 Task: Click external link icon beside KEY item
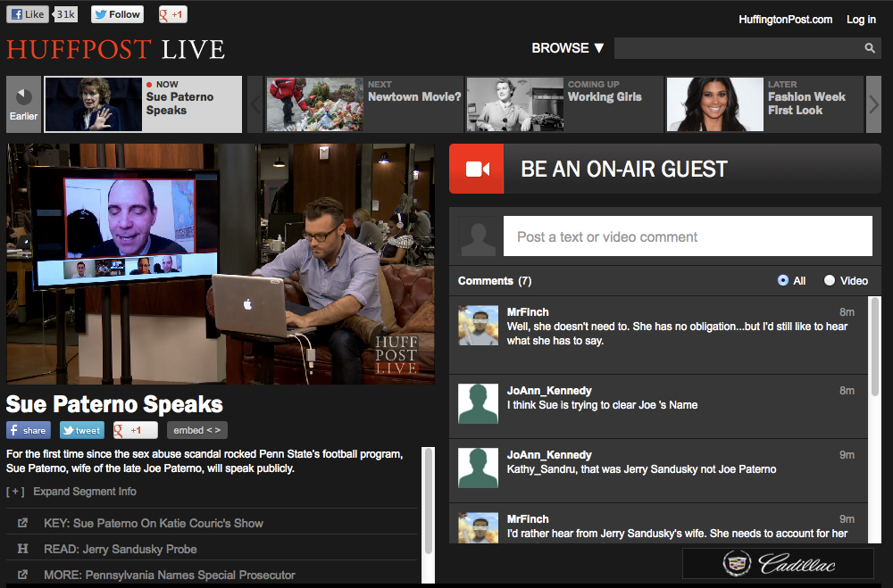[23, 523]
